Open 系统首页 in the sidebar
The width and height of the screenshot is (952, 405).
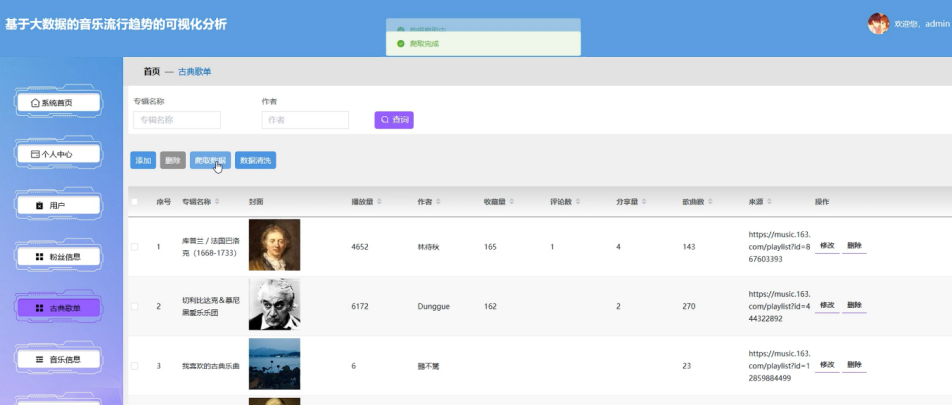pos(58,103)
